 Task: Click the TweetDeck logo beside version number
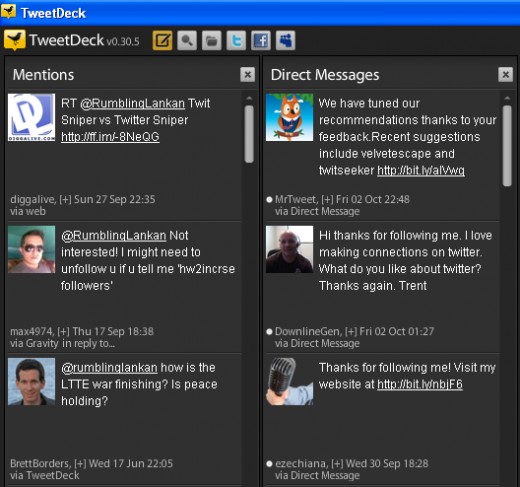pos(15,40)
